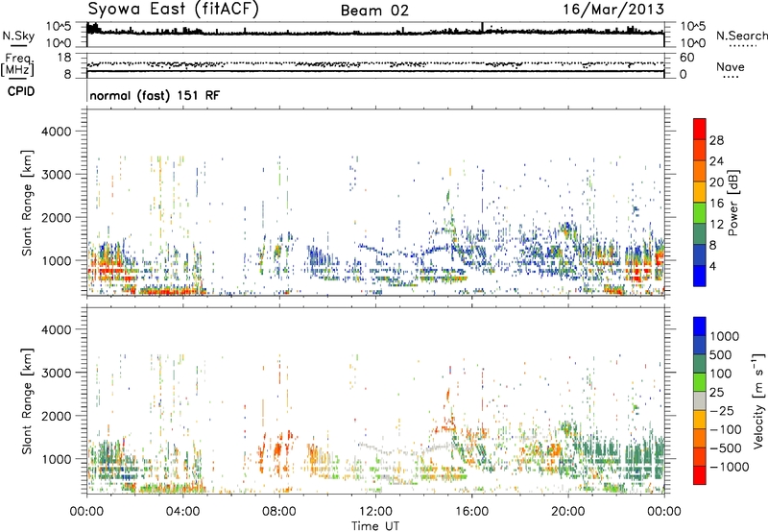Click the -25 label on Velocity colorbar
This screenshot has width=768, height=532.
tap(721, 411)
